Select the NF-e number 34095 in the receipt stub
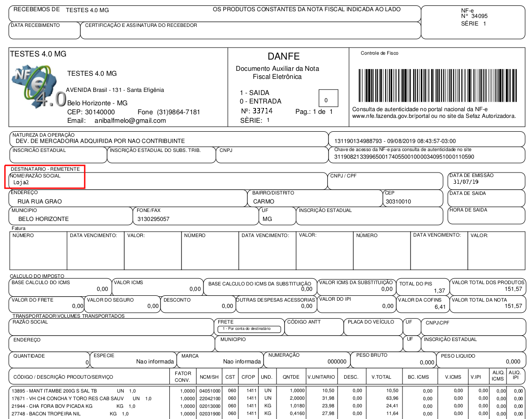This screenshot has width=532, height=419. click(x=480, y=16)
